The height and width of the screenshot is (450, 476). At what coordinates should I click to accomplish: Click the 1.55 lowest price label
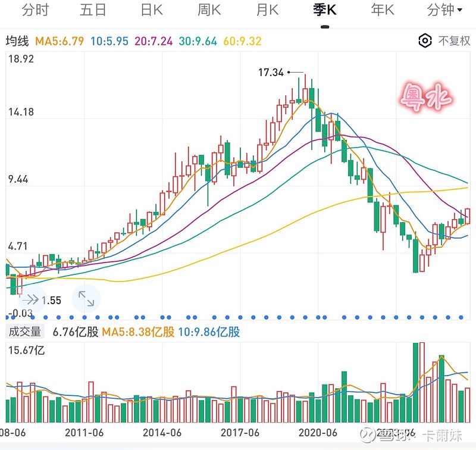tap(52, 301)
